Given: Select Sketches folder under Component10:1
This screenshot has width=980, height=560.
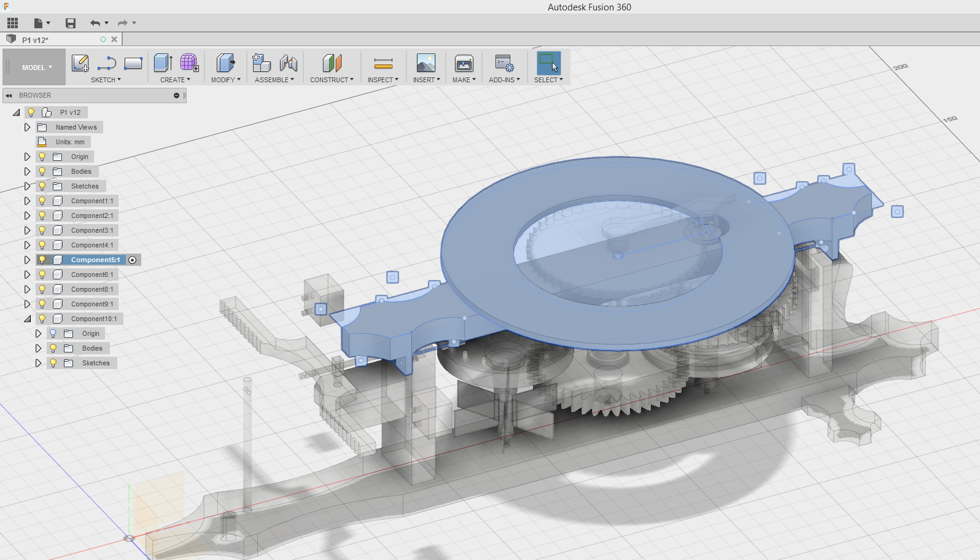Looking at the screenshot, I should coord(96,363).
